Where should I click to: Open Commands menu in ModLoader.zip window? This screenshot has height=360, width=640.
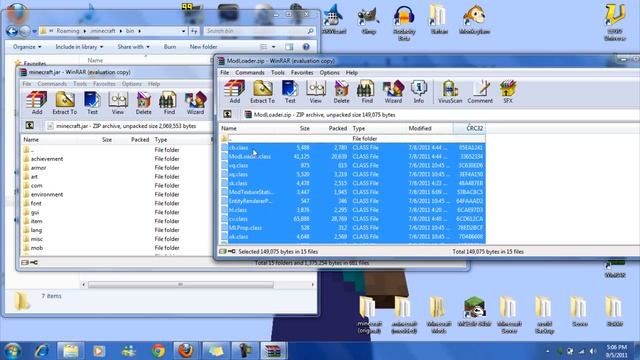pyautogui.click(x=250, y=73)
